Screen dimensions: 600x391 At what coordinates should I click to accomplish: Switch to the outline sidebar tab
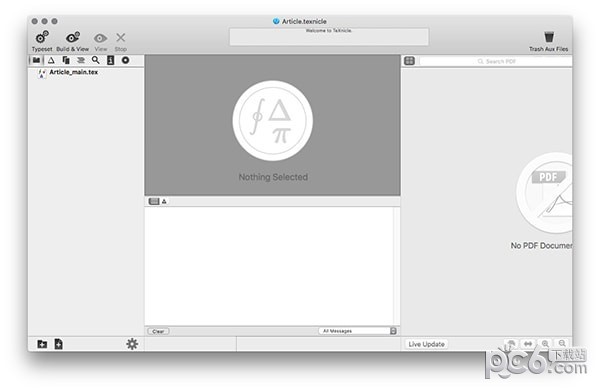click(x=81, y=60)
